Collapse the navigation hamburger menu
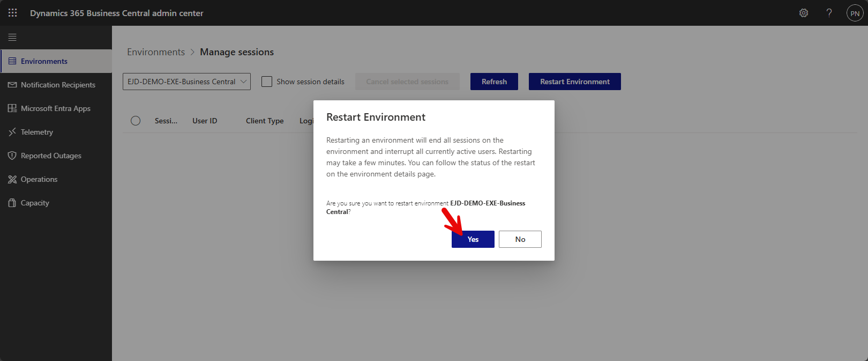The height and width of the screenshot is (361, 868). tap(12, 37)
